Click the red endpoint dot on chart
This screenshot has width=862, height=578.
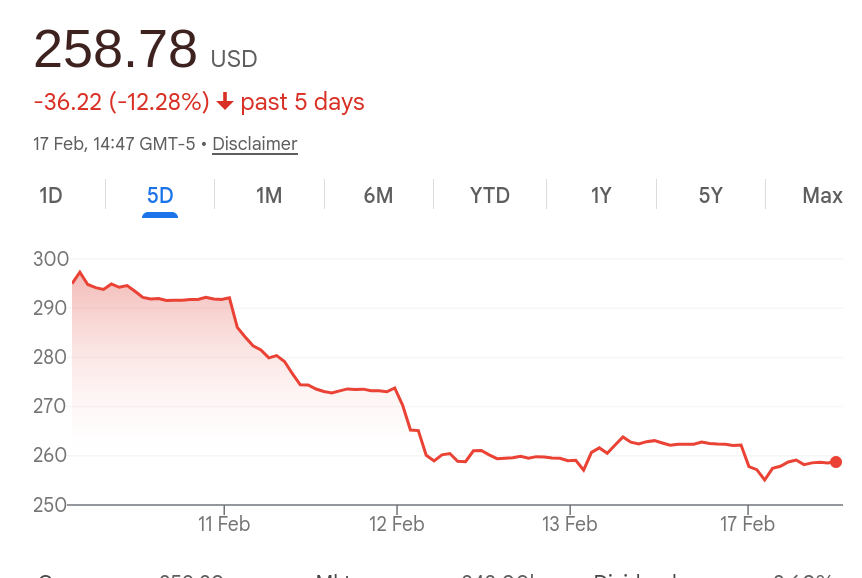pos(835,462)
